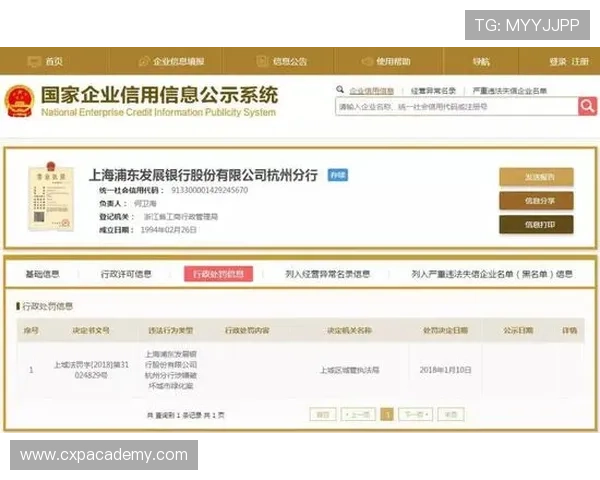Click company title 上海浦东发展银行股份有限公司杭州分行

pyautogui.click(x=203, y=175)
